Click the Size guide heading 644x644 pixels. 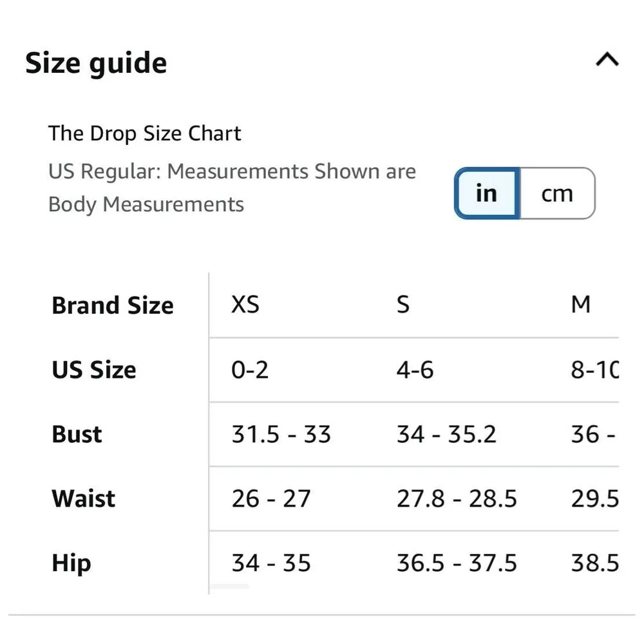(96, 62)
